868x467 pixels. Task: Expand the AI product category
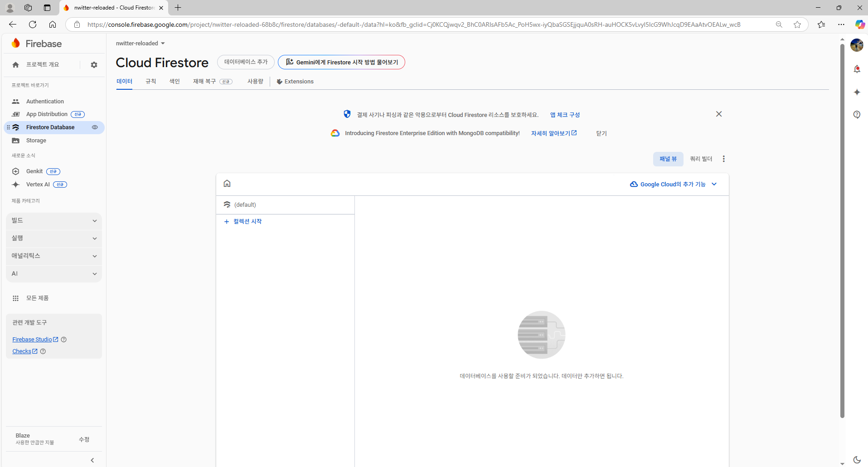pyautogui.click(x=54, y=274)
